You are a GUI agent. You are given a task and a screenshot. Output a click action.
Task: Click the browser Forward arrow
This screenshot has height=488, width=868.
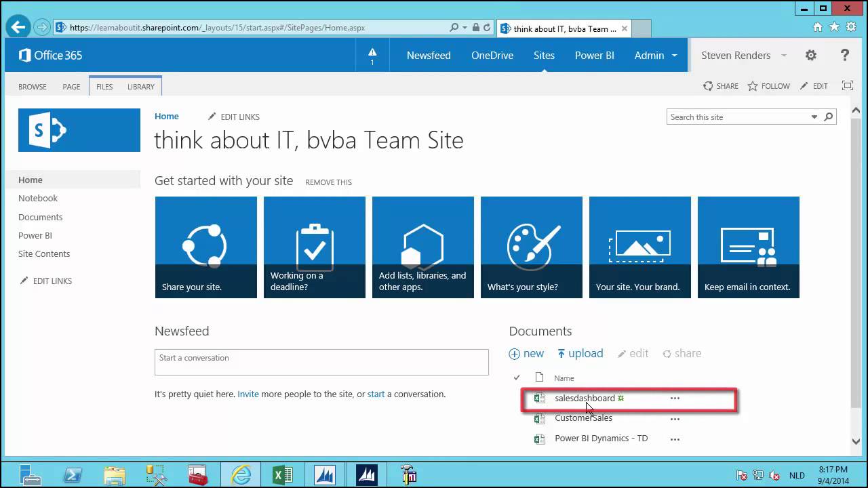point(42,28)
